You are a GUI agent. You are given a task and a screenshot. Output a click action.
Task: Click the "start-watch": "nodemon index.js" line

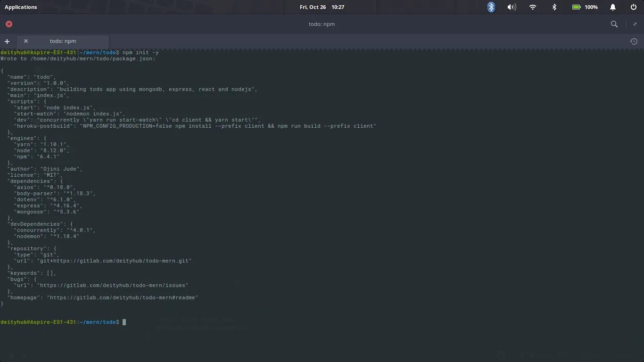(70, 114)
